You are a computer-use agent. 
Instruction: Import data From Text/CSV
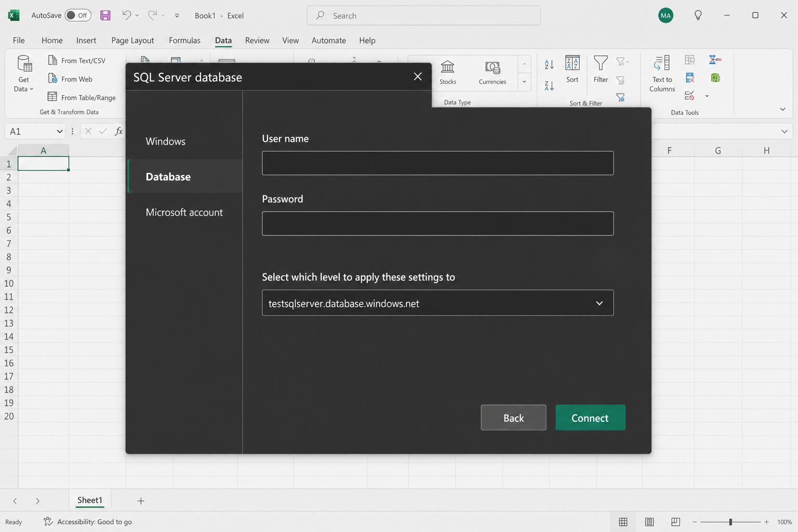pyautogui.click(x=76, y=60)
